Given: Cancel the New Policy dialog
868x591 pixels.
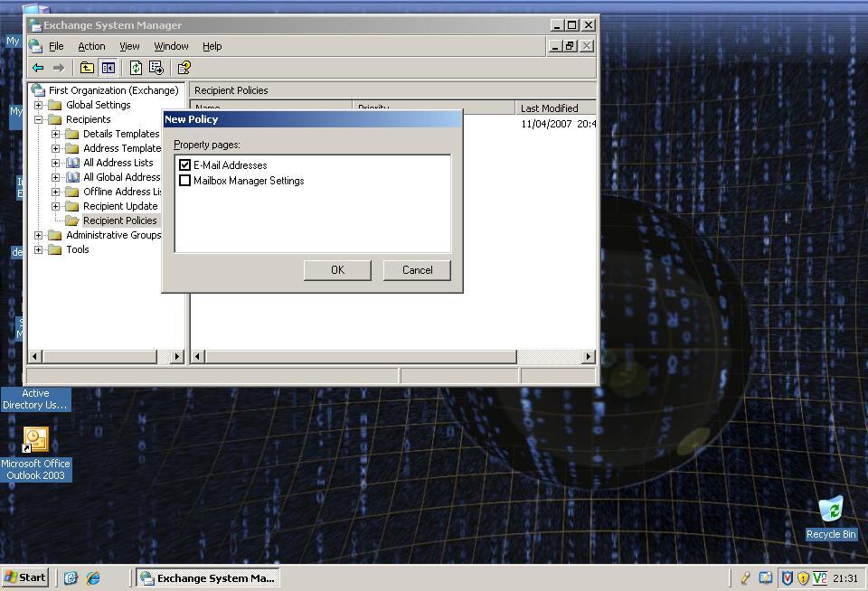Looking at the screenshot, I should 418,270.
